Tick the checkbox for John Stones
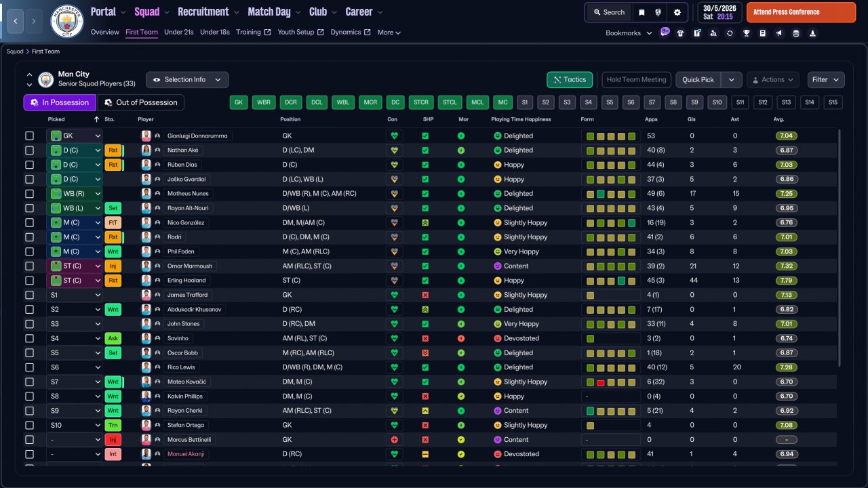The image size is (868, 488). pyautogui.click(x=29, y=324)
